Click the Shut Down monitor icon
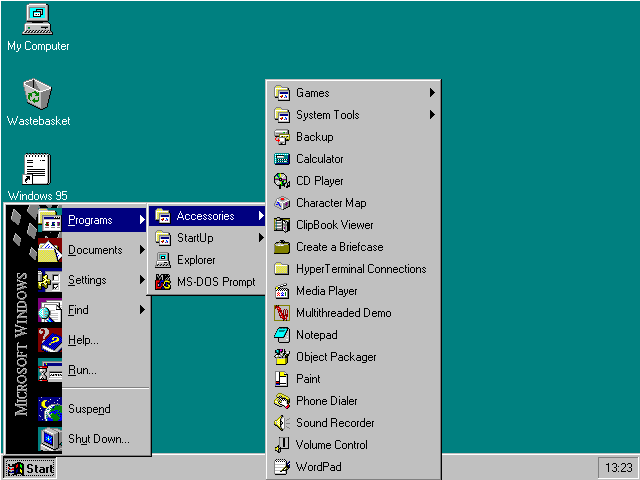 tap(50, 439)
